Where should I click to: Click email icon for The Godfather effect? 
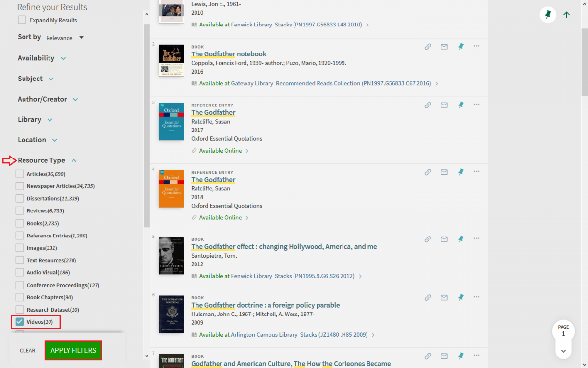coord(444,239)
